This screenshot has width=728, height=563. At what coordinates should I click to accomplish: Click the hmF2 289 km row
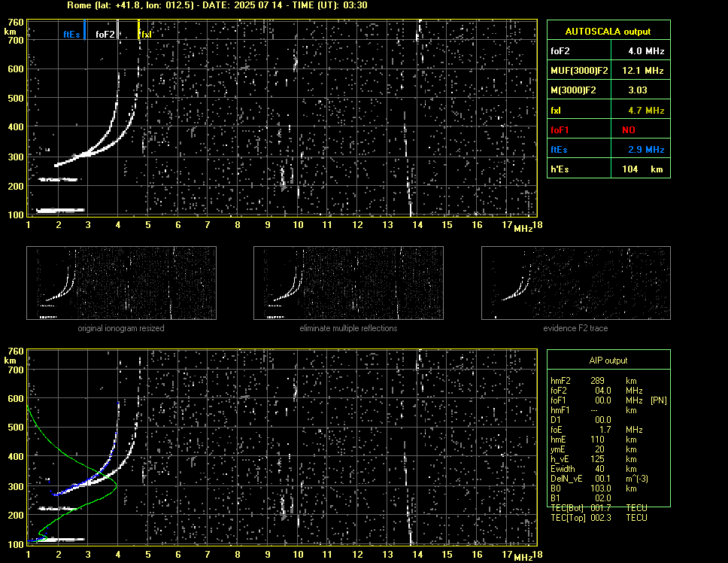click(x=594, y=381)
